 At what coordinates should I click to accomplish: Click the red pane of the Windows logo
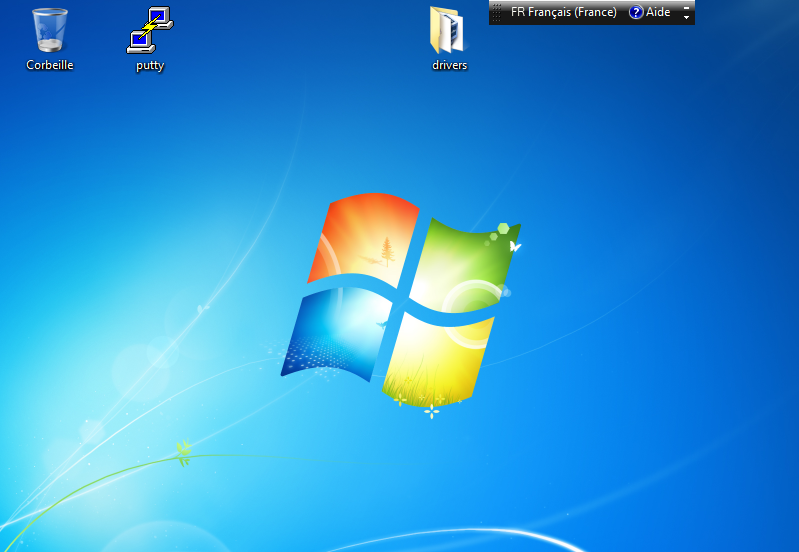pyautogui.click(x=363, y=238)
